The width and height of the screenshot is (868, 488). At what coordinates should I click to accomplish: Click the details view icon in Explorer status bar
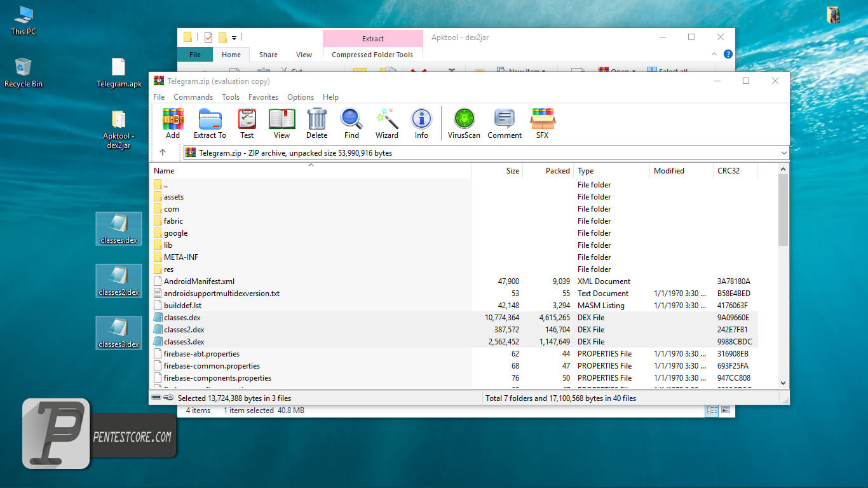[x=712, y=410]
